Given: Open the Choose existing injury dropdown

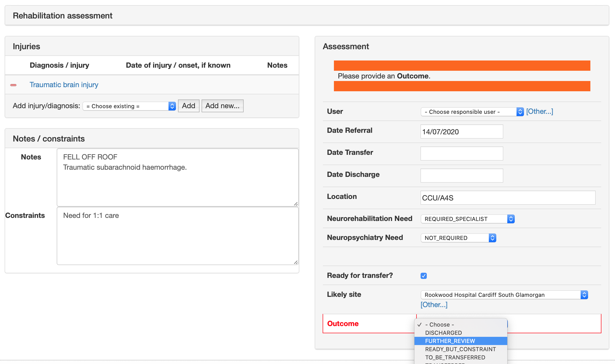Looking at the screenshot, I should [129, 106].
